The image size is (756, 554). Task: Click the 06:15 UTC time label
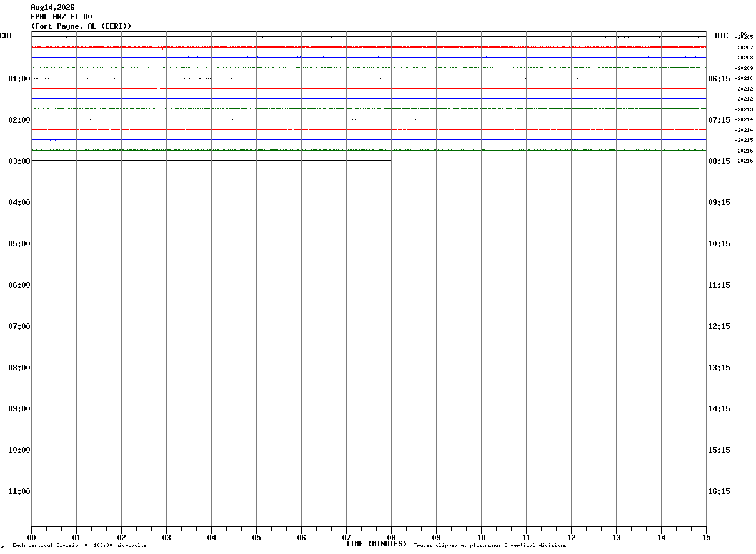coord(719,78)
